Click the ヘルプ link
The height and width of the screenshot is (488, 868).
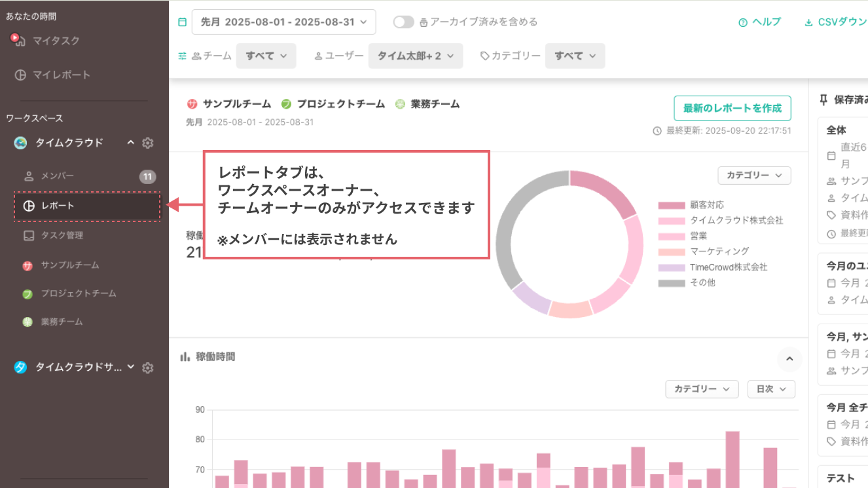tap(759, 22)
